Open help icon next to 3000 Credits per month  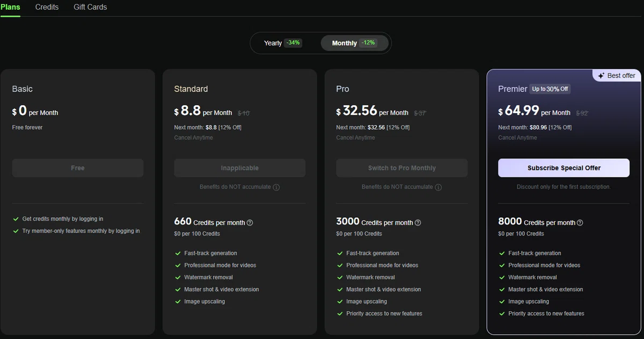(418, 223)
